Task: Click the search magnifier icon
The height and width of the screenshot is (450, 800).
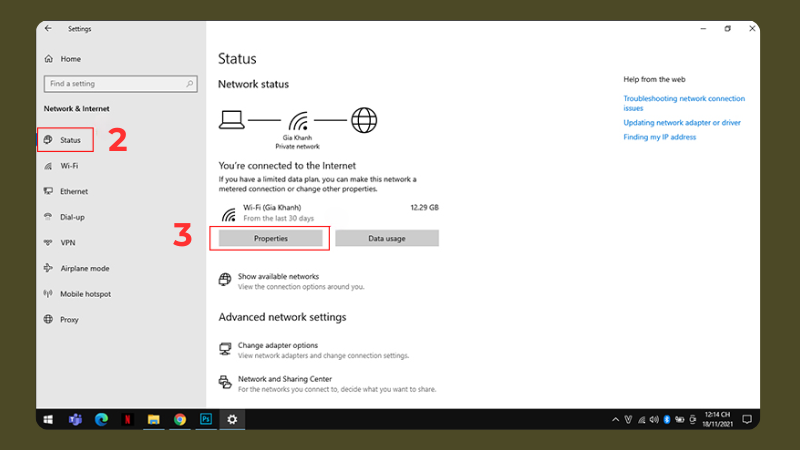Action: click(x=190, y=84)
